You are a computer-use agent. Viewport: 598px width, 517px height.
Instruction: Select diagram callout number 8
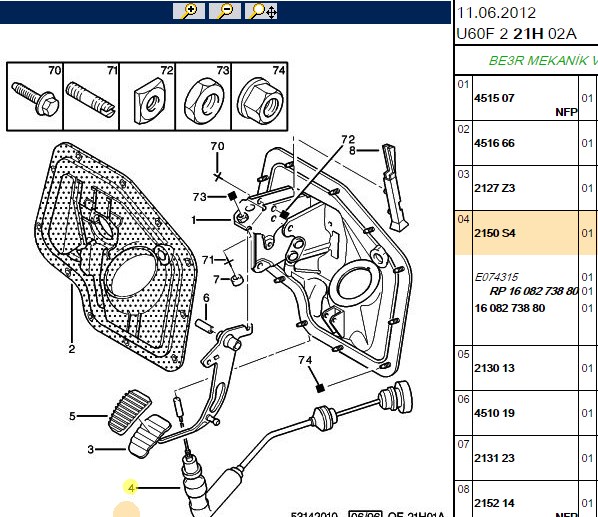pos(352,151)
